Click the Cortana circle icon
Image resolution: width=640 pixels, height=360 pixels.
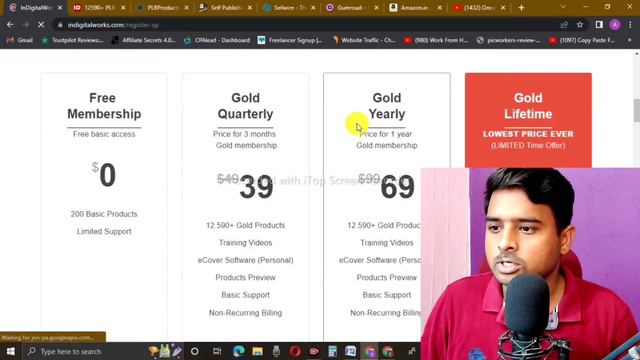pyautogui.click(x=195, y=351)
